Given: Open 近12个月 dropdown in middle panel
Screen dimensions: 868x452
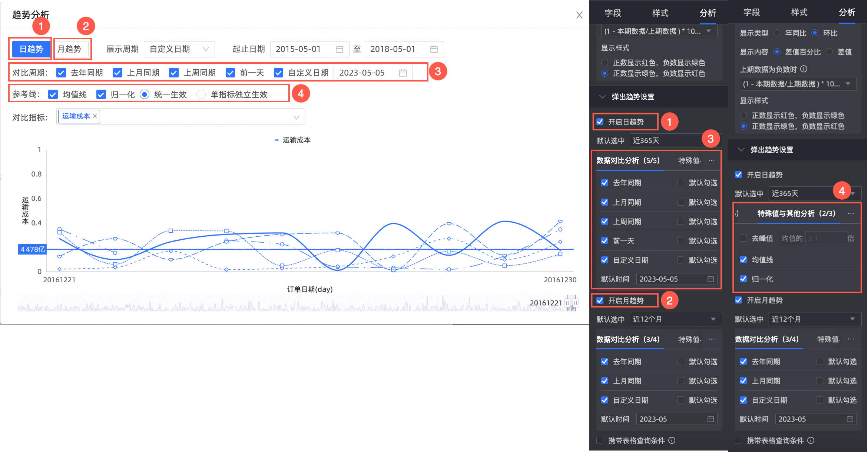Looking at the screenshot, I should (676, 319).
